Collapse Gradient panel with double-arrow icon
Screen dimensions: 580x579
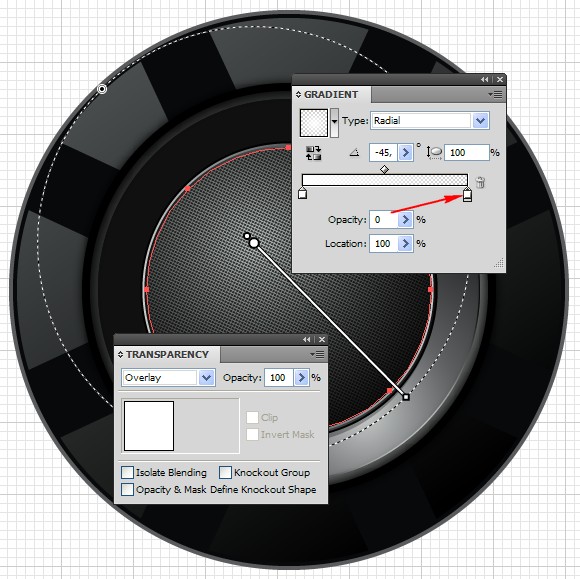click(x=485, y=80)
